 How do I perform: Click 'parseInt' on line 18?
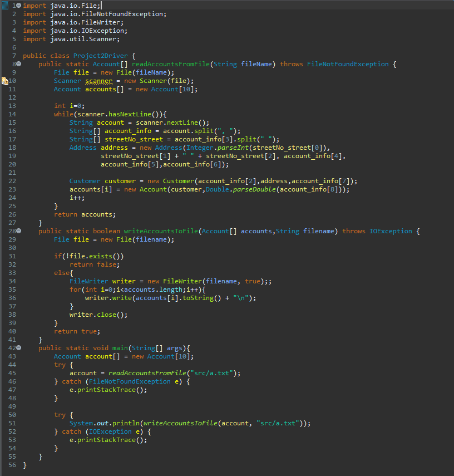coord(233,148)
